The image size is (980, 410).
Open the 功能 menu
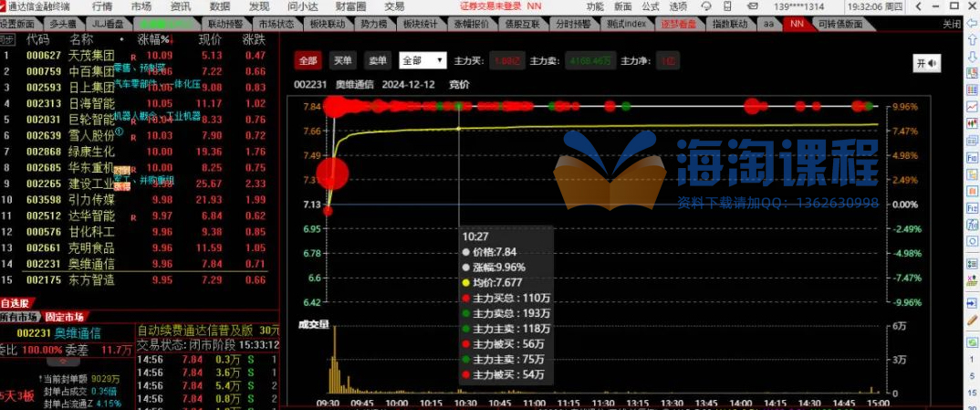[x=595, y=6]
